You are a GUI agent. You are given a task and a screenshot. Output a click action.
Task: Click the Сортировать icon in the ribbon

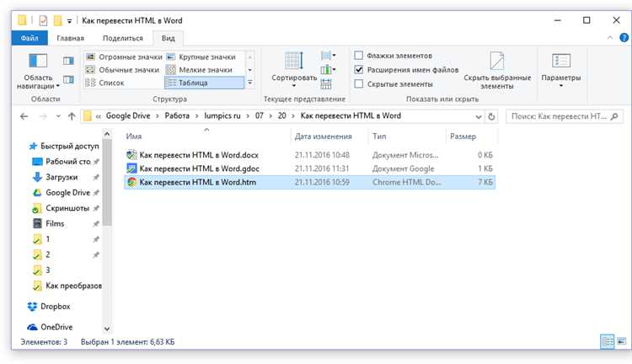[294, 61]
